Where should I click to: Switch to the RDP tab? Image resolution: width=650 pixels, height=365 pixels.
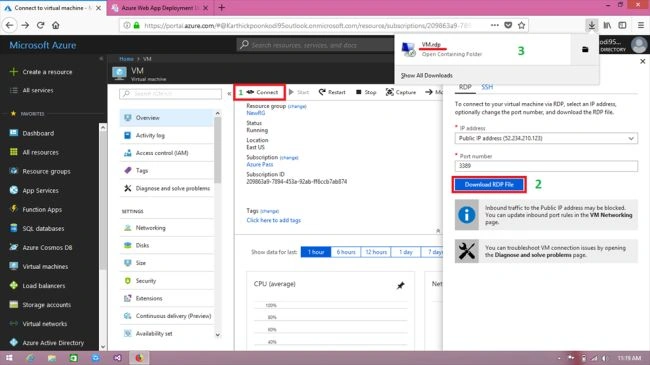tap(465, 87)
